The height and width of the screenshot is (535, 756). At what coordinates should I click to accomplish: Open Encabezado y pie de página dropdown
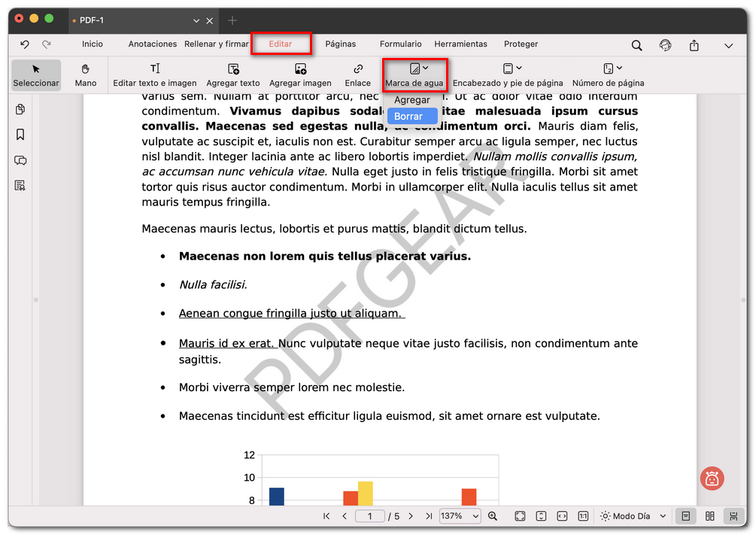tap(508, 74)
